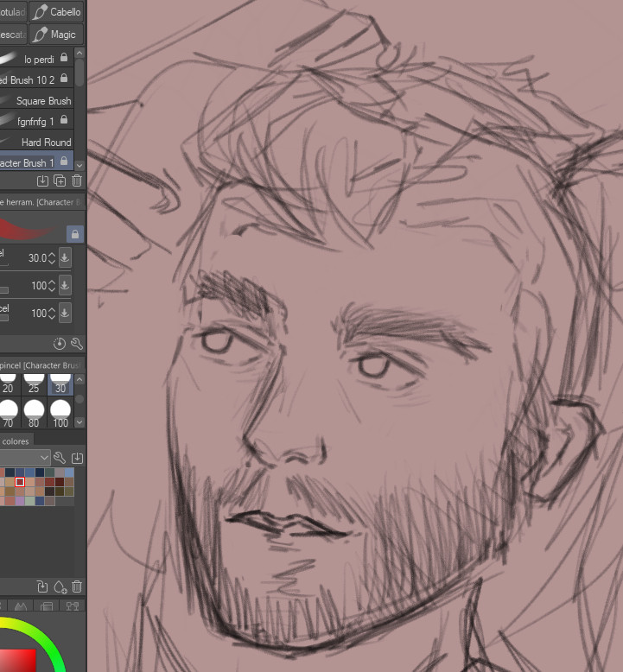Lower the 100 value in the 'cel' row
The image size is (623, 672).
coord(52,317)
